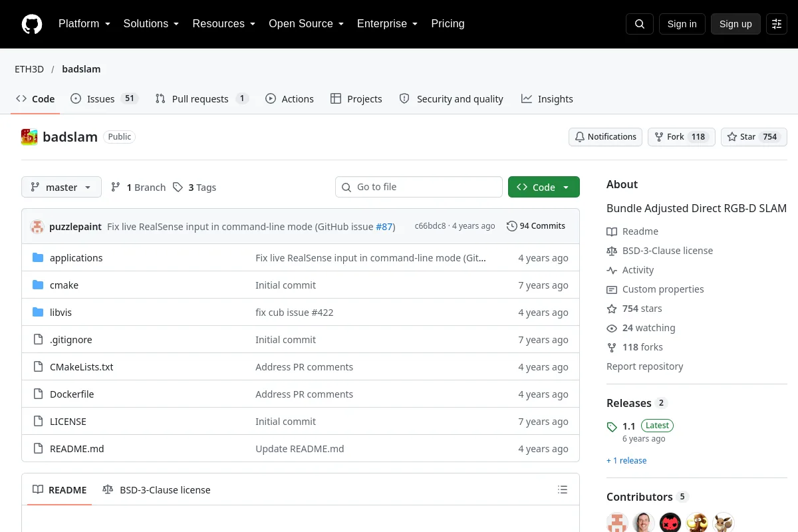Select the BSD-3-Clause license tab
This screenshot has width=798, height=532.
[x=156, y=490]
